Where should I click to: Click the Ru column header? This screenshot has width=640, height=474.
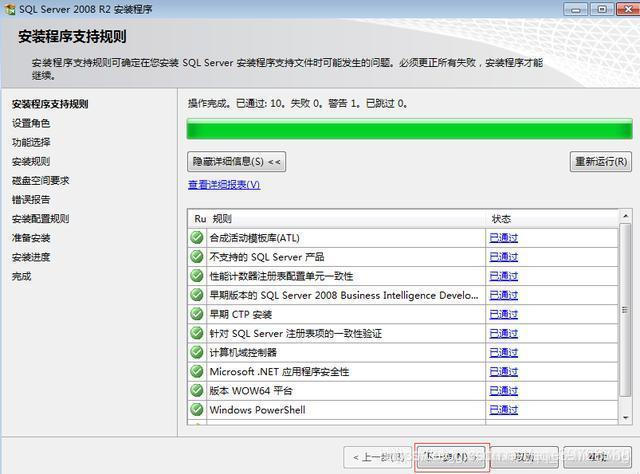199,219
